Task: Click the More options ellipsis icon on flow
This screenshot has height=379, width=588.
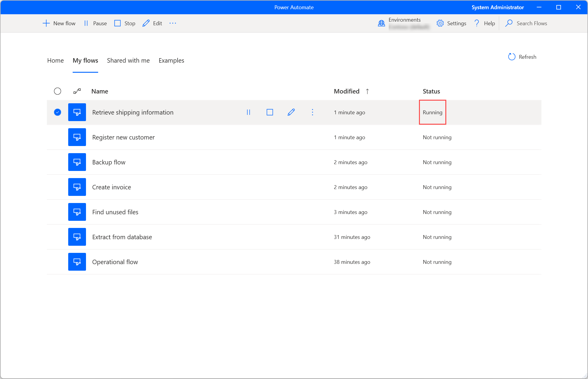Action: tap(313, 112)
